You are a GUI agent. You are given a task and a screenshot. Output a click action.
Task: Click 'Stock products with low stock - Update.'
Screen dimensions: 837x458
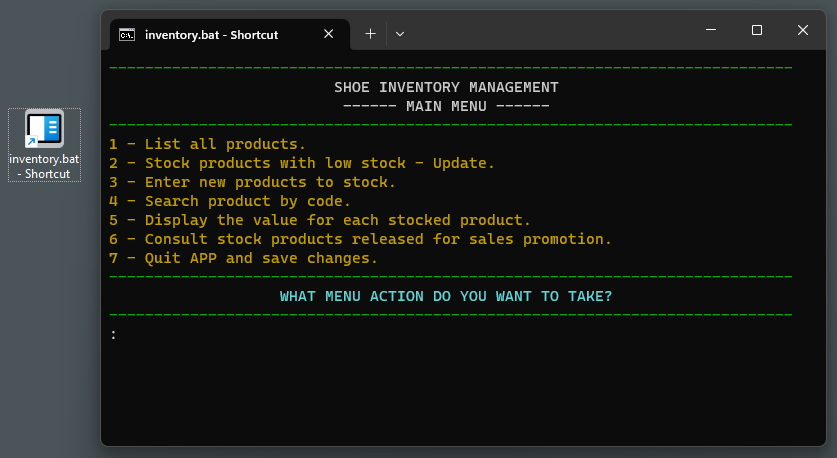tap(302, 163)
